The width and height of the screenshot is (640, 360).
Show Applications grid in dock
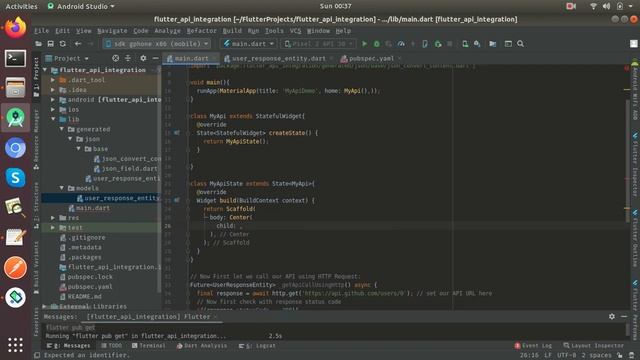tap(16, 345)
